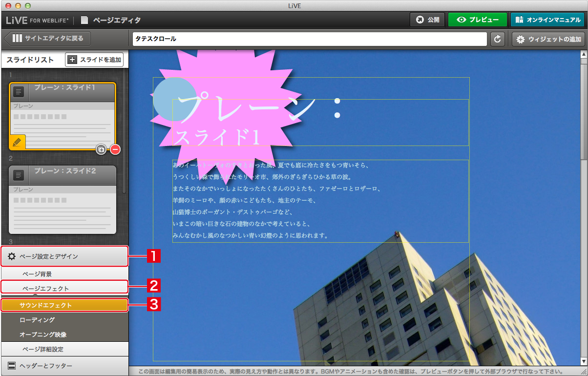Click the 公開 publish button
This screenshot has height=376, width=588.
tap(427, 20)
